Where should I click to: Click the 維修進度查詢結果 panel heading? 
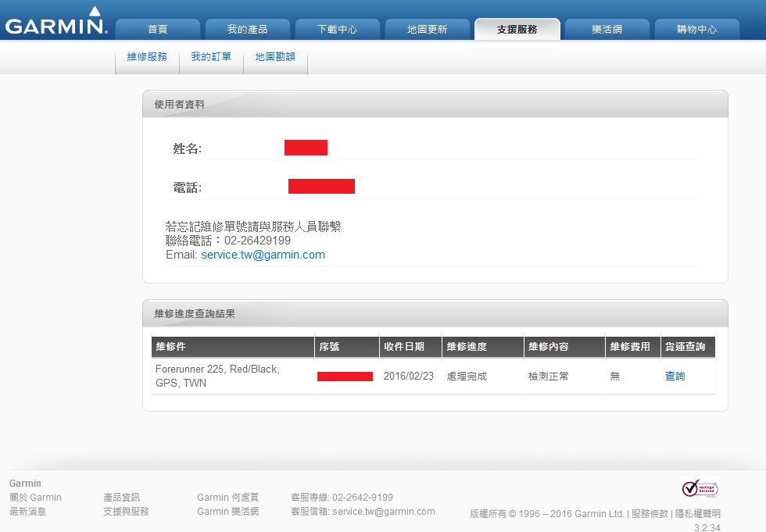pyautogui.click(x=195, y=313)
